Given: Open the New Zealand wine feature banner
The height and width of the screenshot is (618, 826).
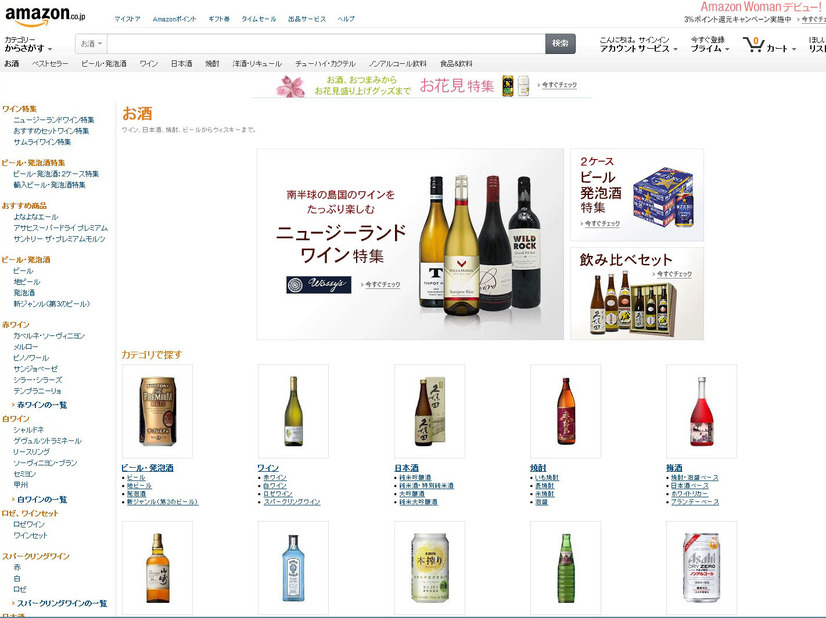Looking at the screenshot, I should 410,244.
